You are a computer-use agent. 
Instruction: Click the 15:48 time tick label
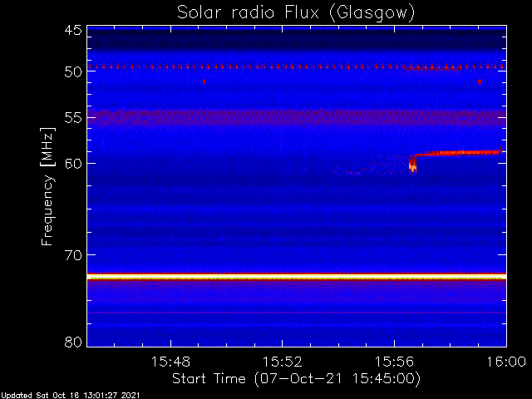170,362
